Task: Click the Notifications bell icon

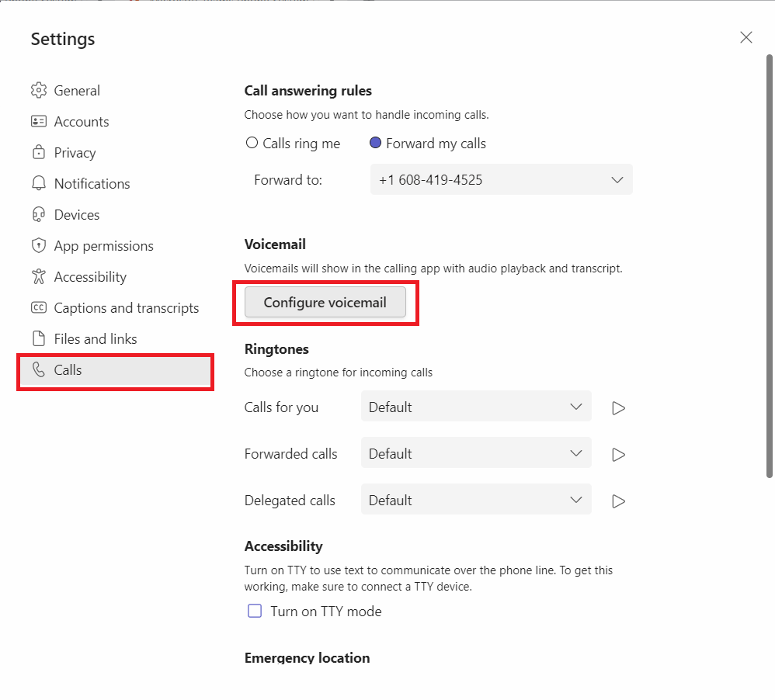Action: click(39, 183)
